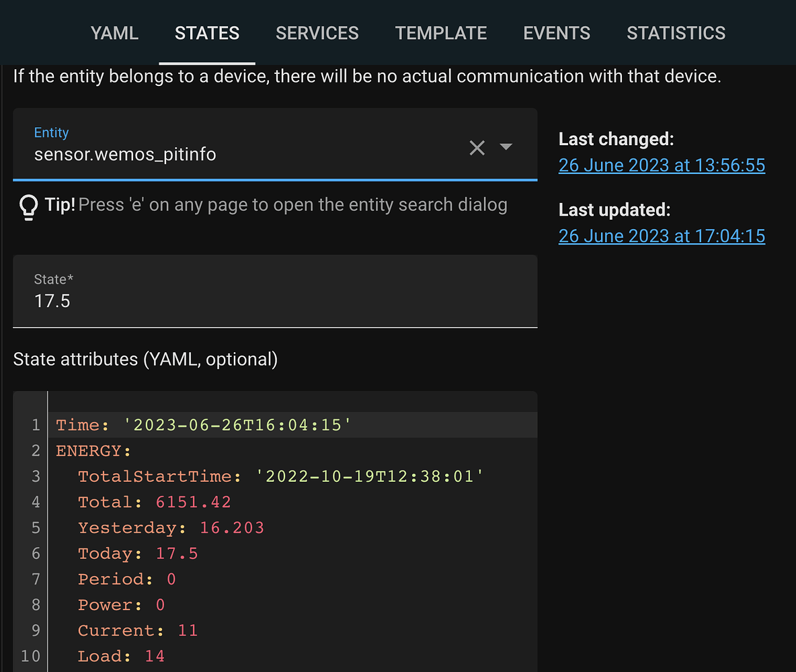Click the lightbulb tip icon
Screen dimensions: 796x672
coord(28,207)
